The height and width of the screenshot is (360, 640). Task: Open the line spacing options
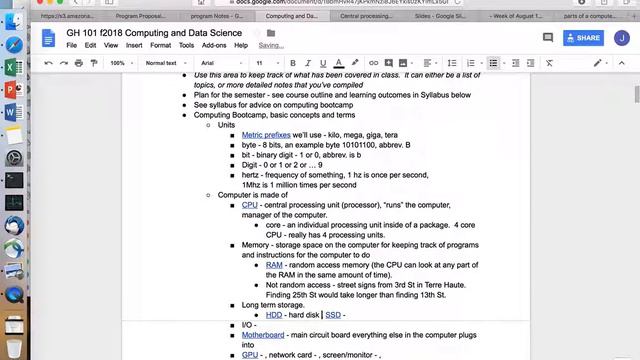point(452,63)
